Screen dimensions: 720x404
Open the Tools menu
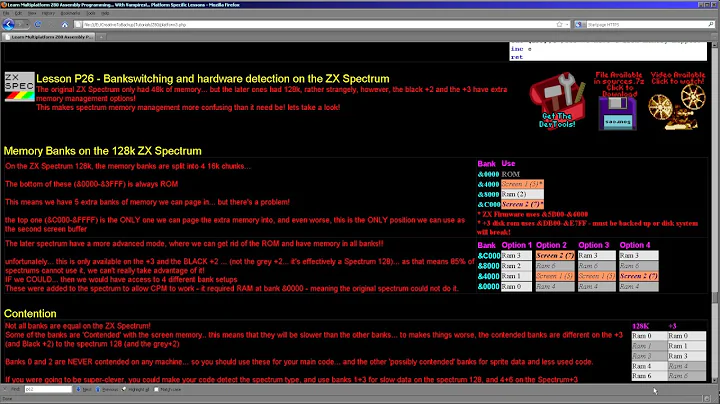click(91, 13)
